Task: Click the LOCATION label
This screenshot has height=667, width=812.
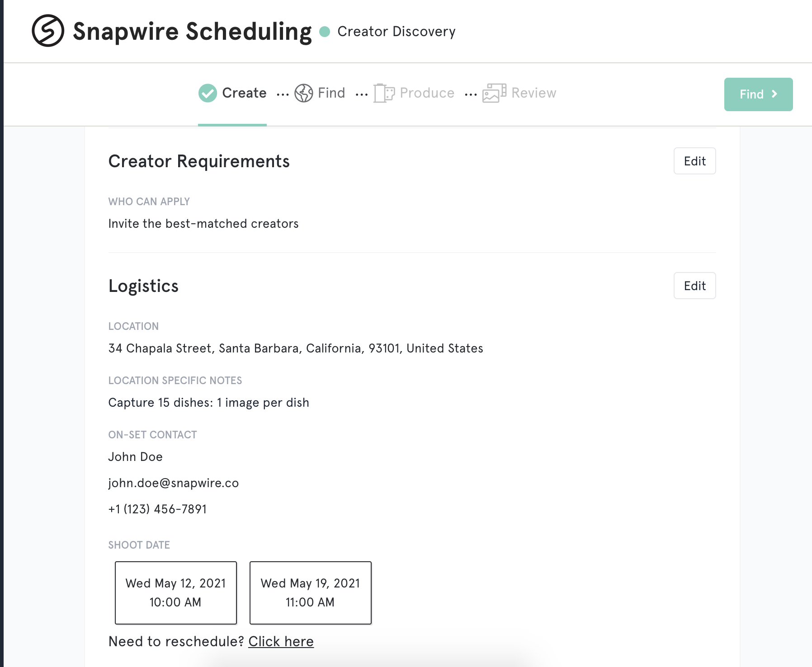Action: (x=133, y=326)
